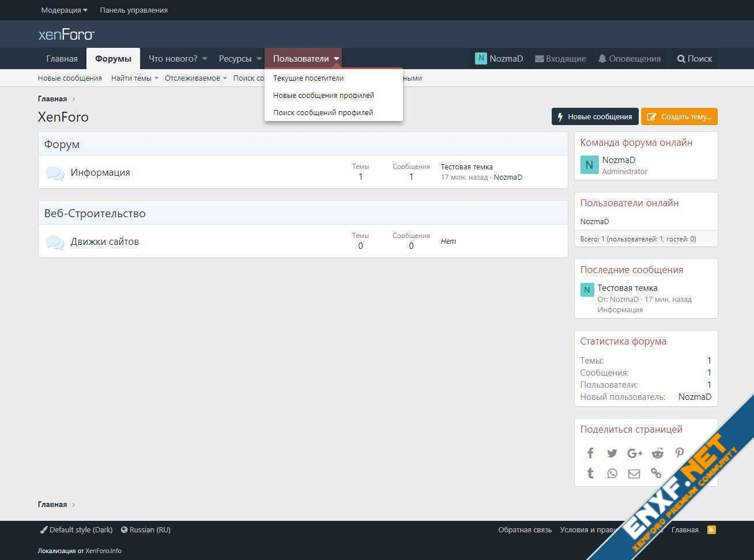The width and height of the screenshot is (754, 560).
Task: Share the page on Twitter
Action: coord(612,453)
